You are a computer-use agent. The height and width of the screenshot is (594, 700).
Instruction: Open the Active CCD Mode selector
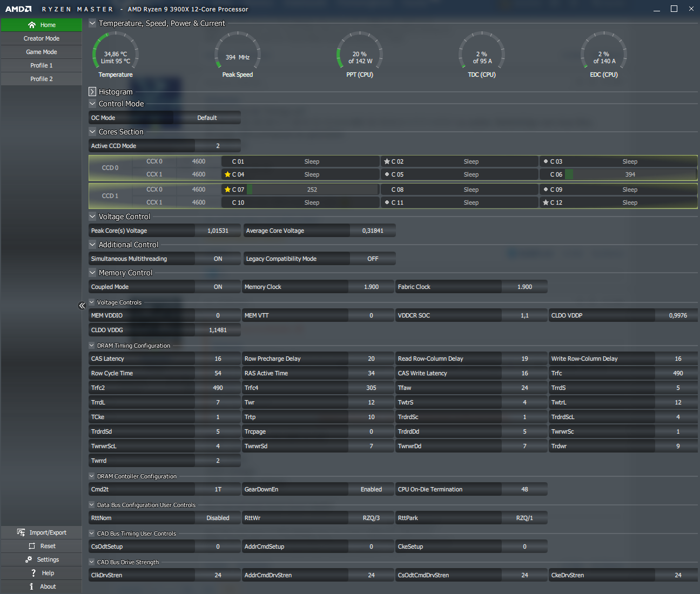(x=218, y=146)
